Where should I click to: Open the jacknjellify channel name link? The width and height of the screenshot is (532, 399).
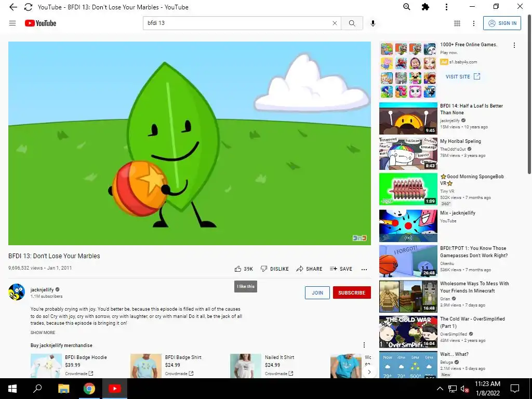(42, 289)
